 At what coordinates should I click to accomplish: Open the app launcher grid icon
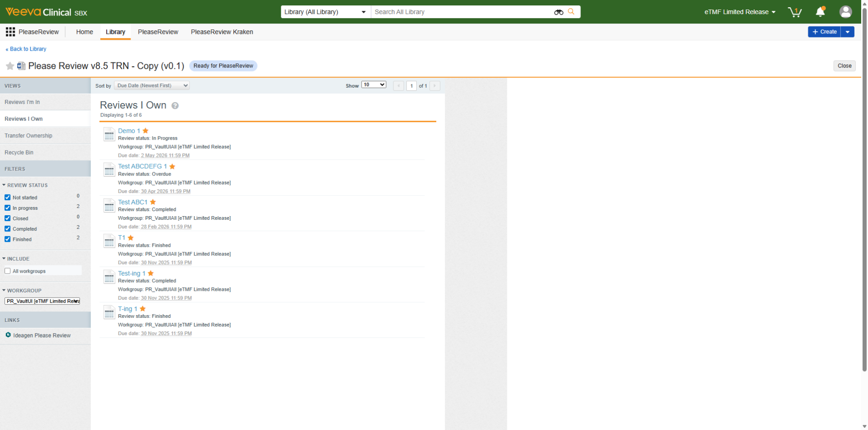pos(10,32)
